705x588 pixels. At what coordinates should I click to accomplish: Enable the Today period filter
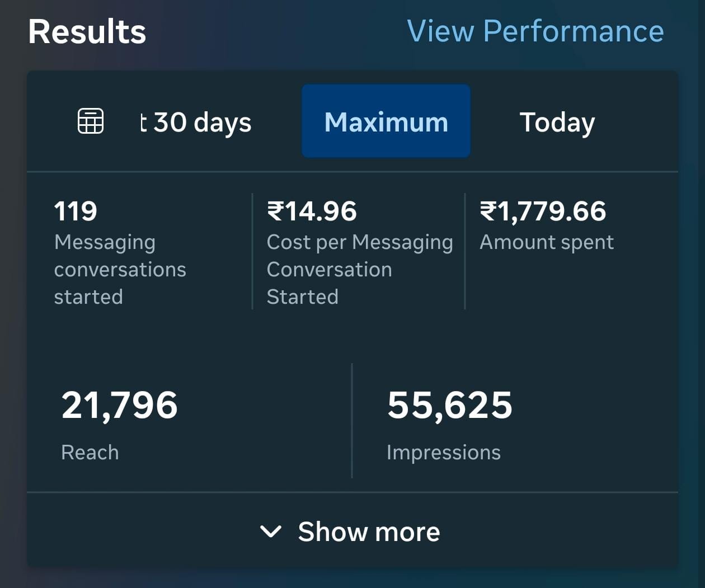click(x=557, y=121)
